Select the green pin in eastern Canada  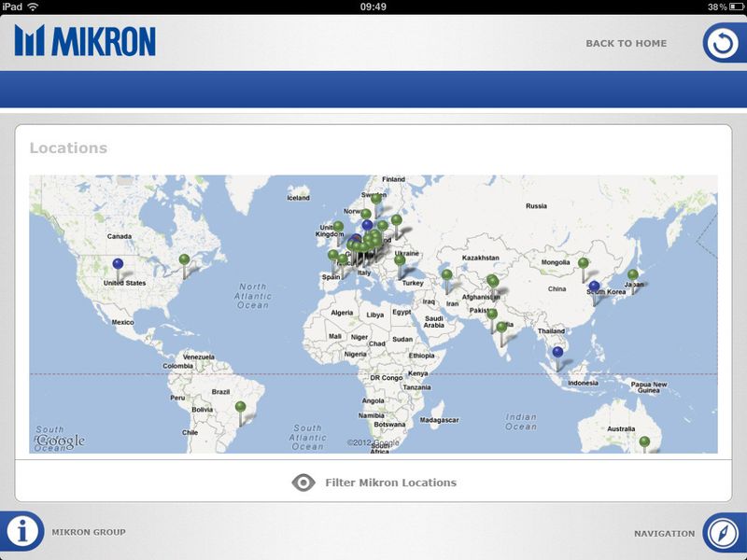(184, 259)
